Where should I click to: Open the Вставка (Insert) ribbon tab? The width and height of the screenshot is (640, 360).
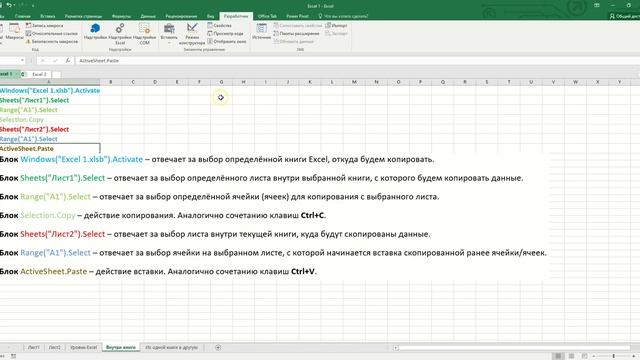click(x=47, y=16)
